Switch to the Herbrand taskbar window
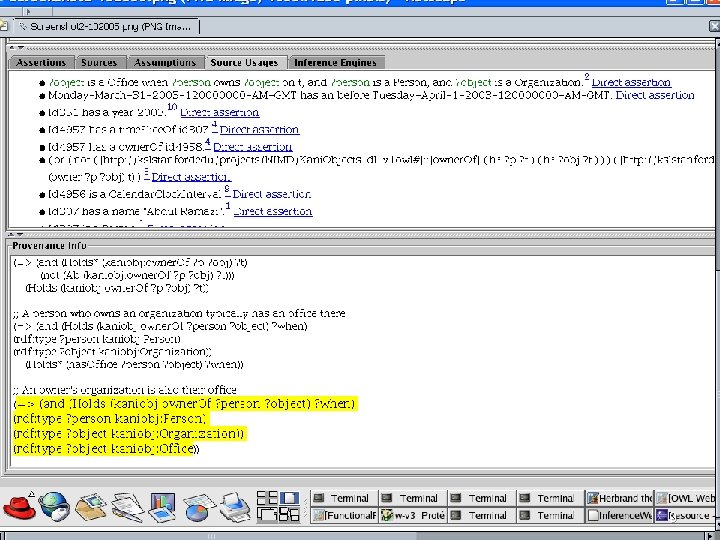 (x=619, y=498)
